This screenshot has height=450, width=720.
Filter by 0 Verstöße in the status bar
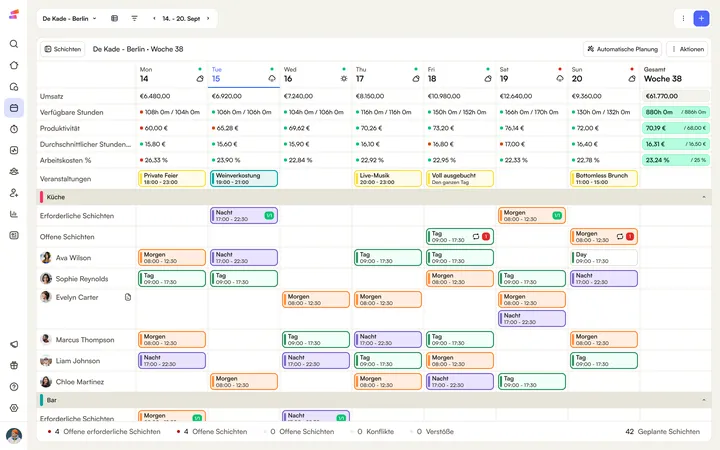point(431,432)
